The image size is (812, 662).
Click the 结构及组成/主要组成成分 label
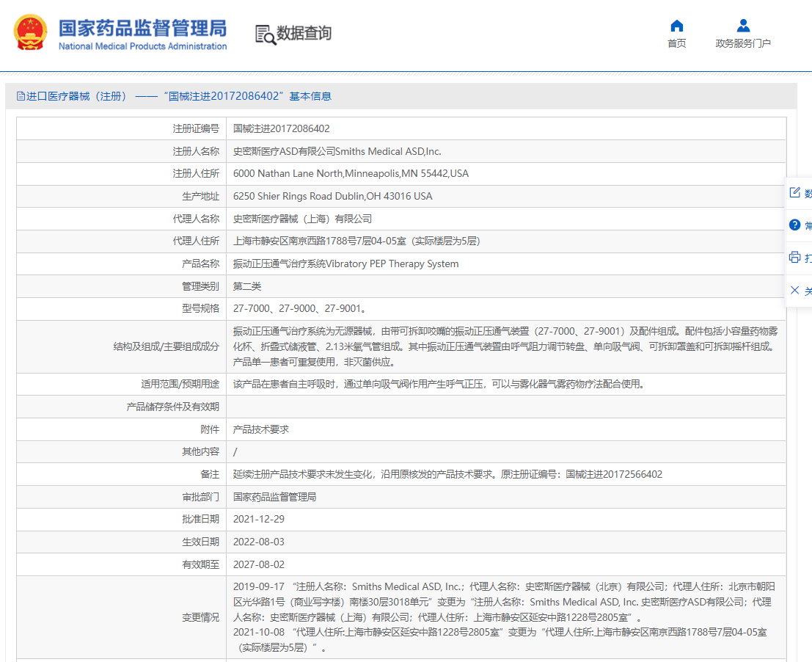coord(167,346)
